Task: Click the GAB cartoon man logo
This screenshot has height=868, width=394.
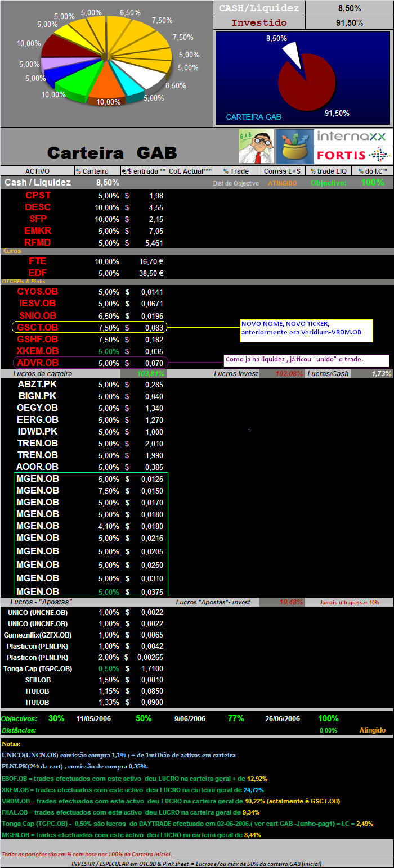Action: coord(256,146)
